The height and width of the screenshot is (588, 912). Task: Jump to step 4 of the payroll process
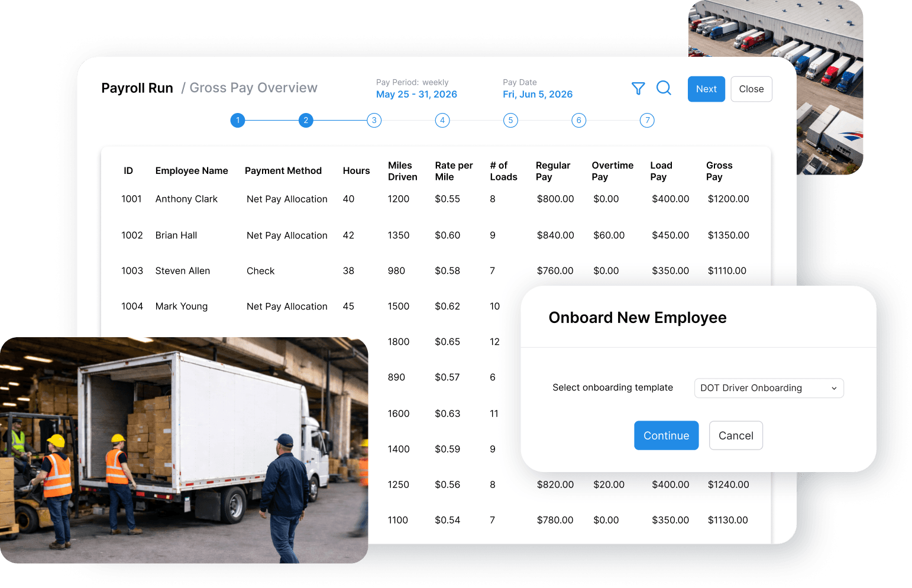[x=442, y=120]
